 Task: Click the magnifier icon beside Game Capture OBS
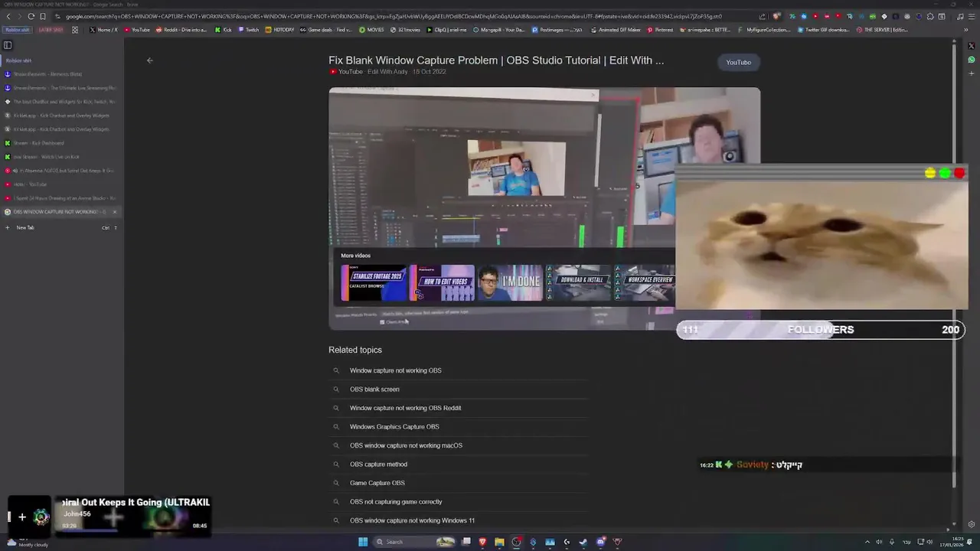click(335, 483)
